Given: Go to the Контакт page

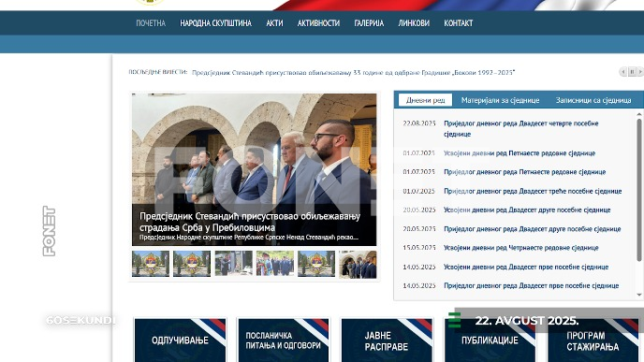Looking at the screenshot, I should [459, 23].
